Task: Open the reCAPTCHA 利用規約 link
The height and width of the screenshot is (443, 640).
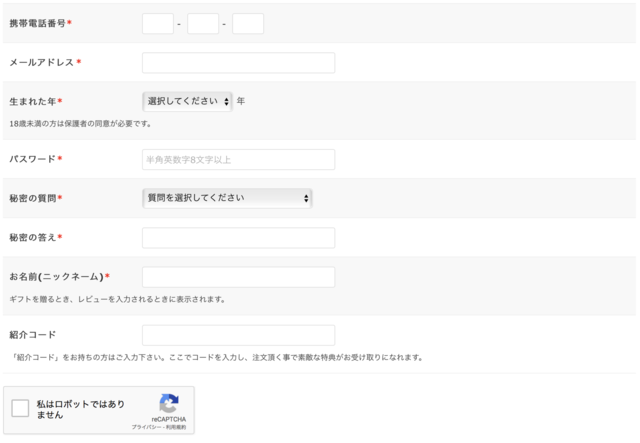Action: (176, 427)
